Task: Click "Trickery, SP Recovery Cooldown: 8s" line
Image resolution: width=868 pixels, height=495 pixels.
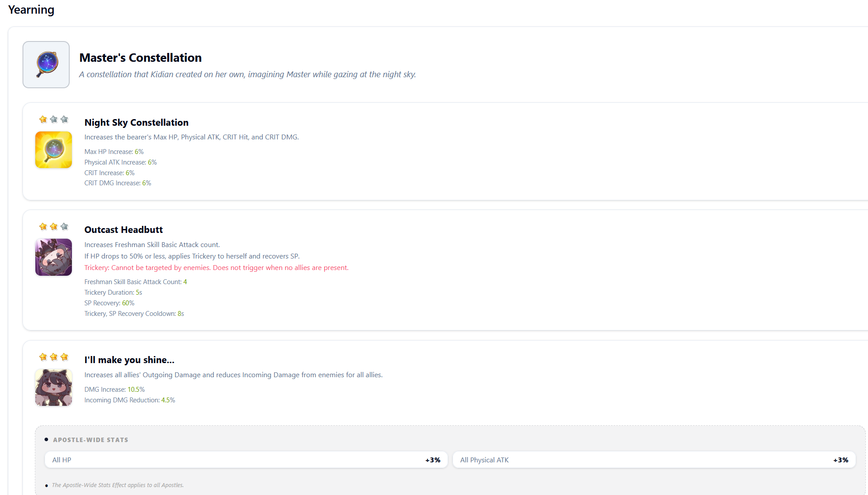Action: 135,314
